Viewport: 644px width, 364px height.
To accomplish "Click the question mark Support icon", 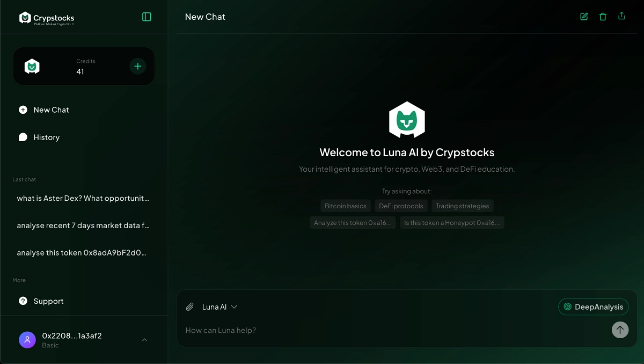I will pos(23,301).
